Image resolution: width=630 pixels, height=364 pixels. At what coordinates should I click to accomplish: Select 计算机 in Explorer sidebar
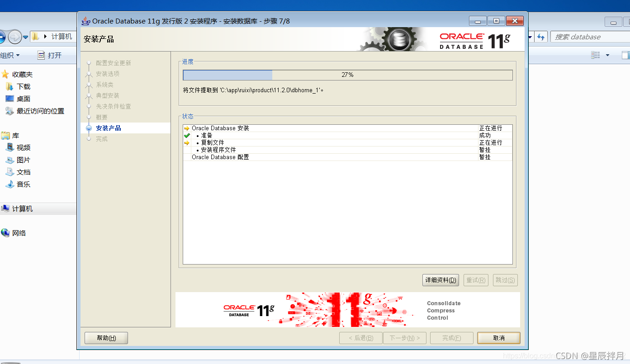point(22,209)
